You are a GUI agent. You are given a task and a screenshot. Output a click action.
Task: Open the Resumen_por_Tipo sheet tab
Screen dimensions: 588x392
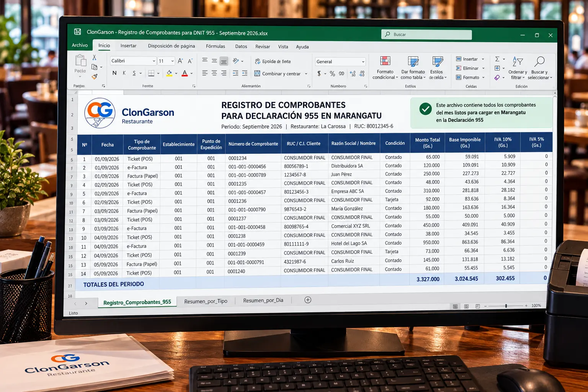coord(206,301)
